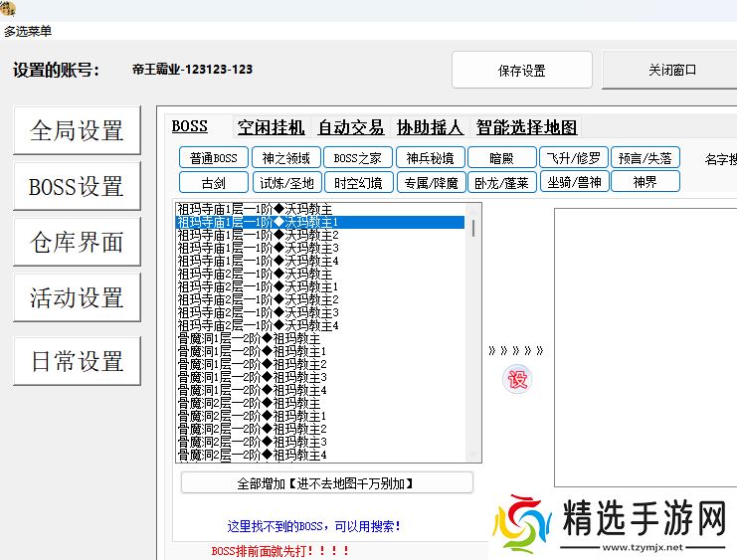Choose the 普通BOSS category button

click(214, 158)
